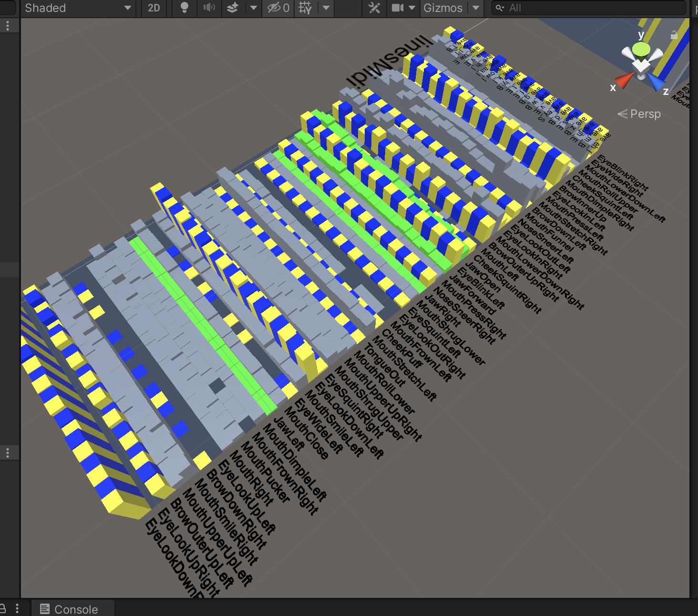Toggle the scene grid icon
Viewport: 698px width, 616px height.
[x=305, y=8]
